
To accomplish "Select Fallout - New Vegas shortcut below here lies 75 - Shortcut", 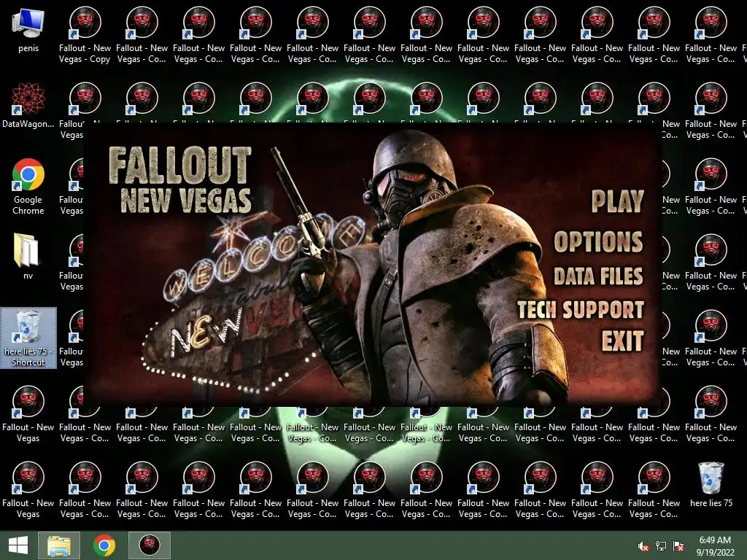I will [x=28, y=414].
